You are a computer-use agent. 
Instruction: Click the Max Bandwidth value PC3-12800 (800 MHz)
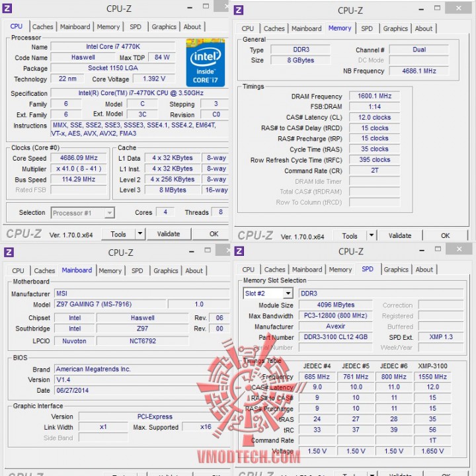click(335, 316)
